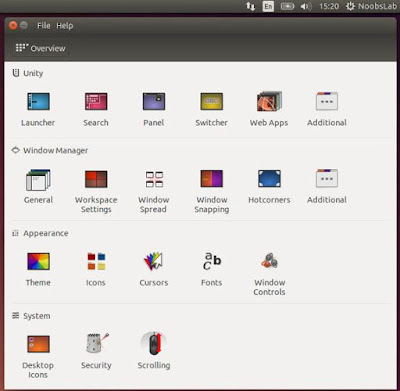Open the Window Controls icon
Viewport: 400px width, 391px height.
269,261
